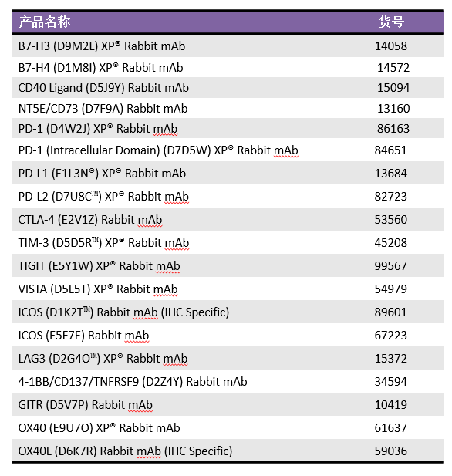This screenshot has width=452, height=476.
Task: Click 4-1BB/CD137/TNFRSF9 (D2Z4Y) Rabbit mAb
Action: click(133, 382)
